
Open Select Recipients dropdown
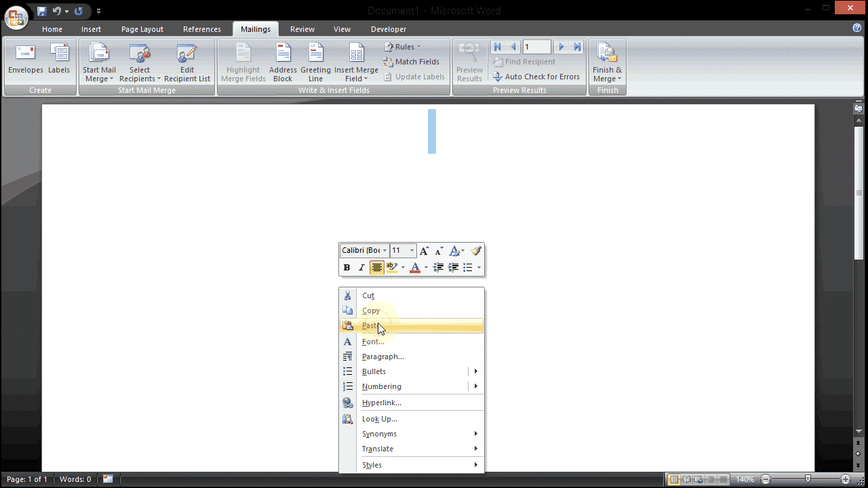pos(140,62)
